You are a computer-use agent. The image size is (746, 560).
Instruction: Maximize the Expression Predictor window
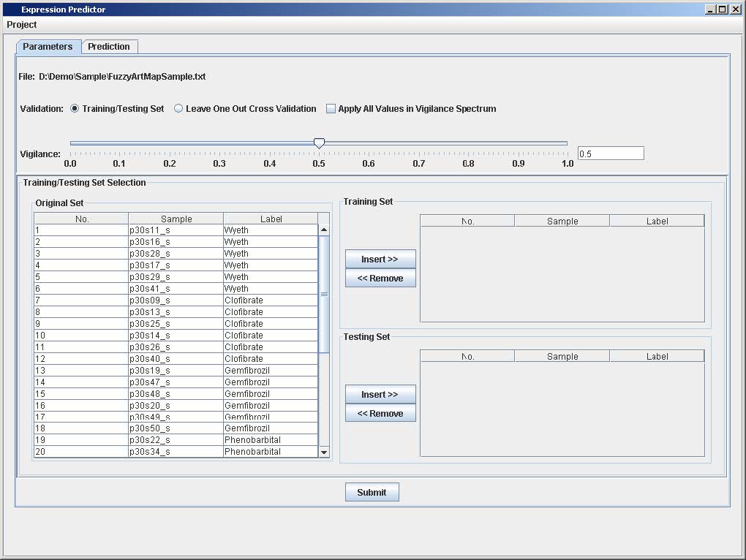[723, 9]
